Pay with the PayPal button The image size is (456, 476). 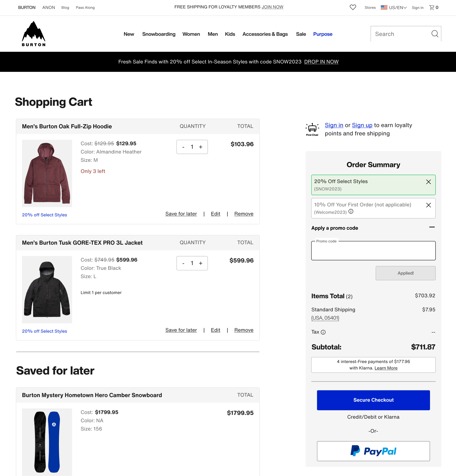click(373, 451)
